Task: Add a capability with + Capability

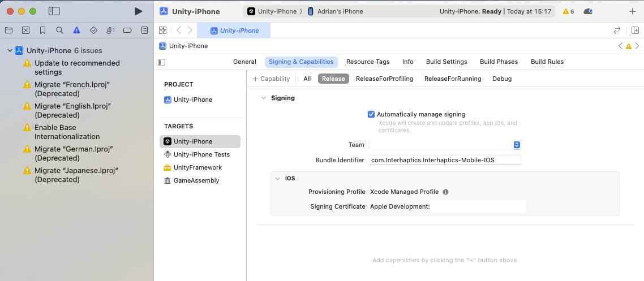Action: pos(271,79)
